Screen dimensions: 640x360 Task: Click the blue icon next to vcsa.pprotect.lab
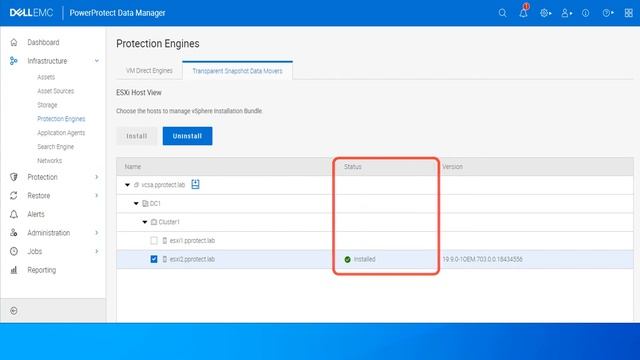pyautogui.click(x=196, y=184)
